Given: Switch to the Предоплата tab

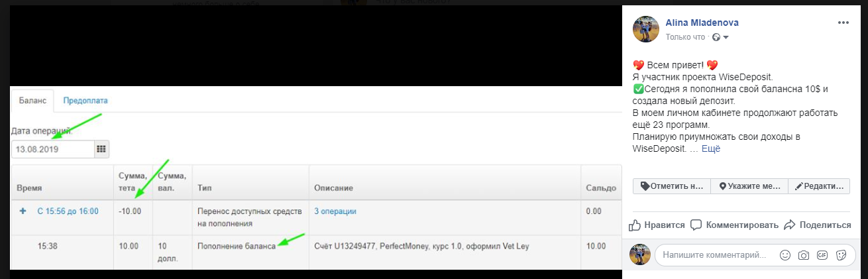Looking at the screenshot, I should pyautogui.click(x=85, y=101).
